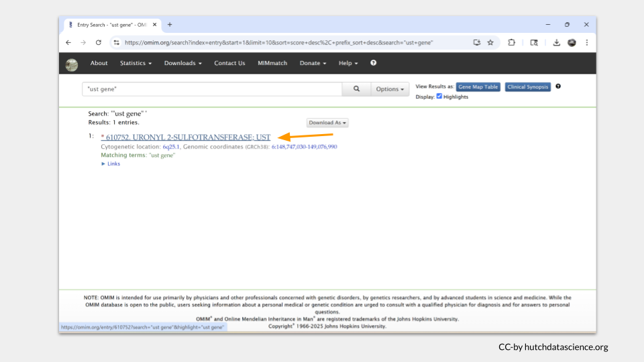This screenshot has height=362, width=644.
Task: Click the browser address bar URL
Action: click(x=278, y=43)
